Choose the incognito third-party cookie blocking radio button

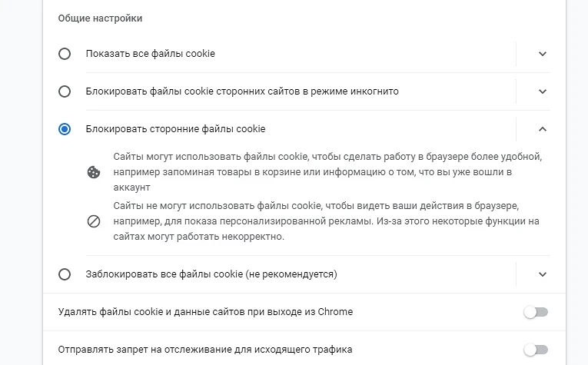(65, 91)
